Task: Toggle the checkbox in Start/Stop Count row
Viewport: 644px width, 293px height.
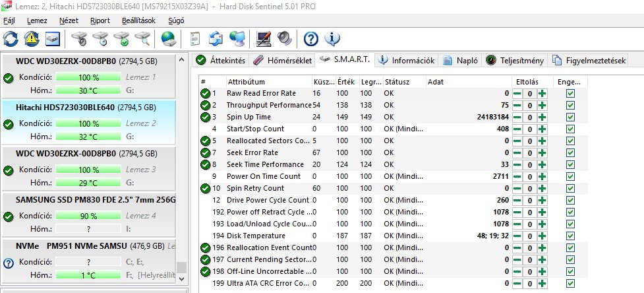Action: pyautogui.click(x=570, y=129)
